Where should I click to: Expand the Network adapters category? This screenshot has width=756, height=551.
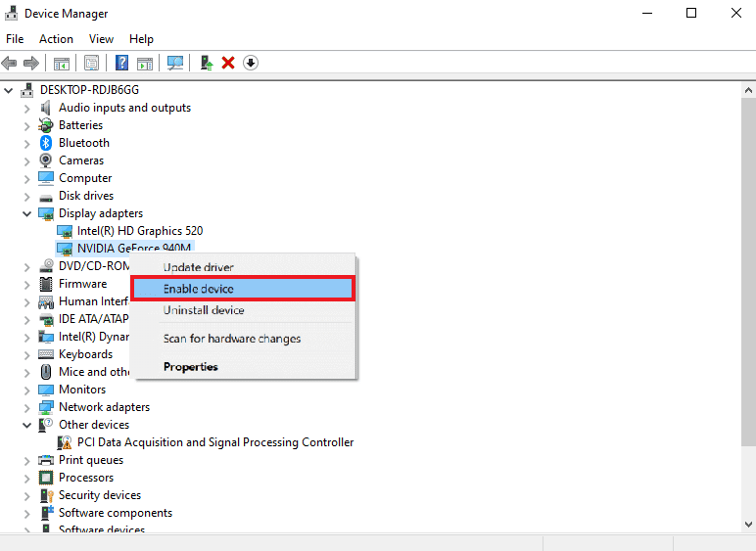click(27, 408)
